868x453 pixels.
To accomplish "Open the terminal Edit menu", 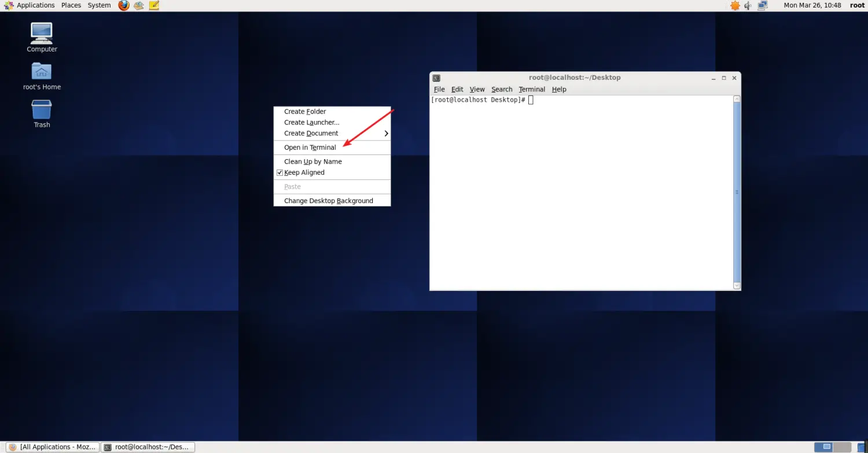I will pos(457,89).
